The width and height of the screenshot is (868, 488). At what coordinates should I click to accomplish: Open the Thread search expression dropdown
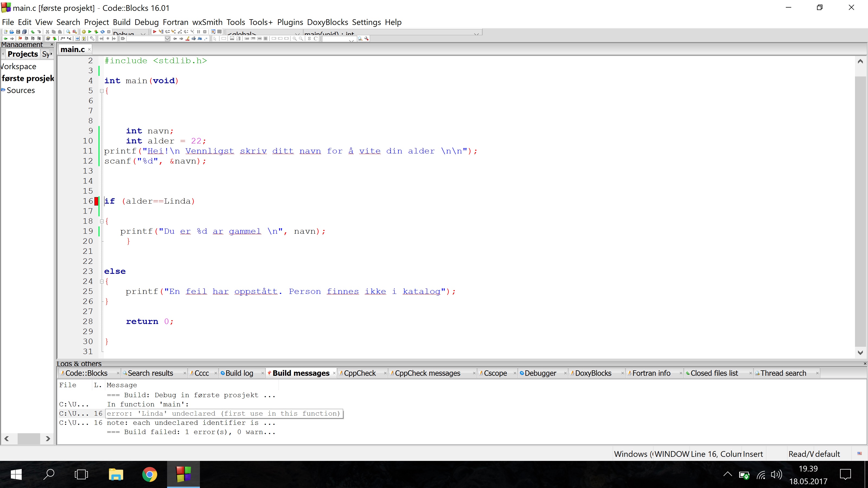pyautogui.click(x=352, y=40)
